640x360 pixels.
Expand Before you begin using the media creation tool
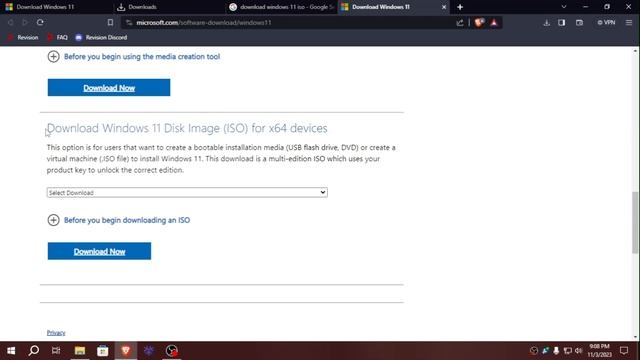134,56
